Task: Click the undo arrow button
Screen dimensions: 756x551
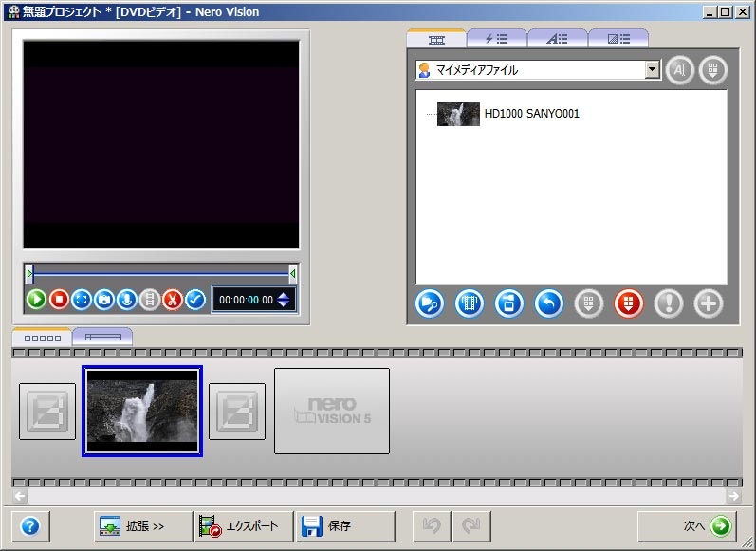Action: 432,526
